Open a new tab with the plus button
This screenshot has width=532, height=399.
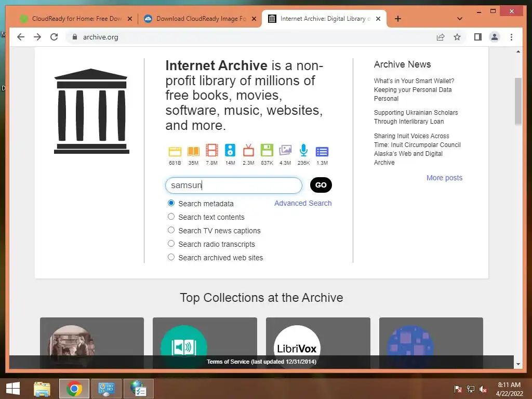coord(397,19)
